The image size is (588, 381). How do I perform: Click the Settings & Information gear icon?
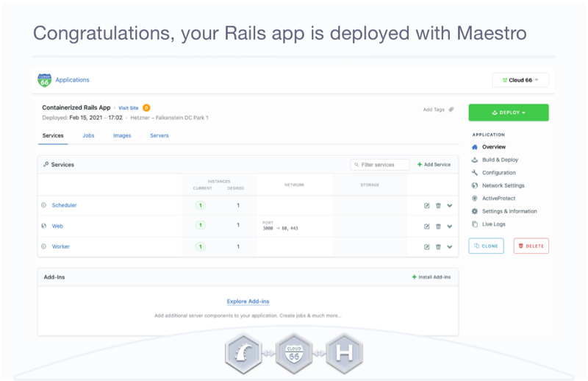[475, 211]
